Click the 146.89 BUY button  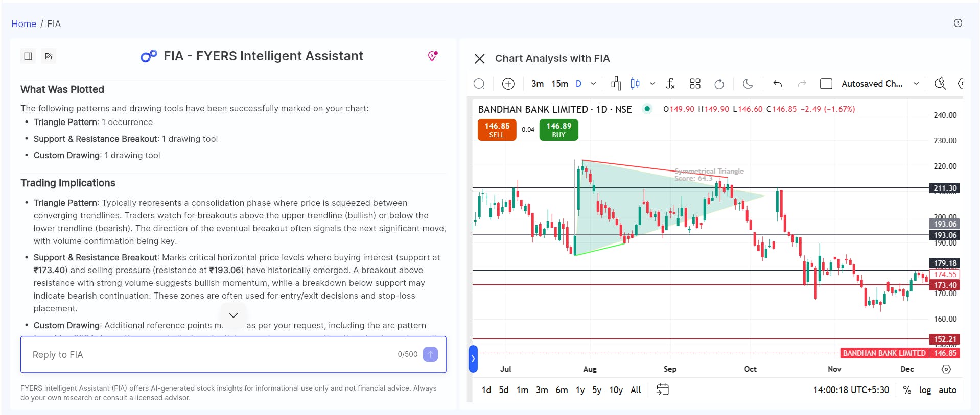pos(558,130)
